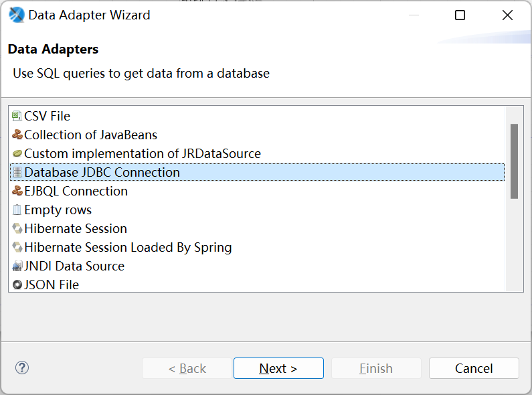Click the Collection of JavaBeans icon
The height and width of the screenshot is (395, 532).
(x=17, y=135)
